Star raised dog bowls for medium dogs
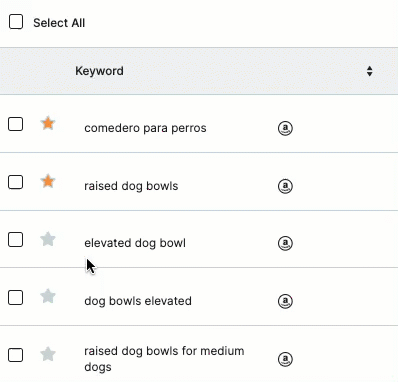 [48, 354]
